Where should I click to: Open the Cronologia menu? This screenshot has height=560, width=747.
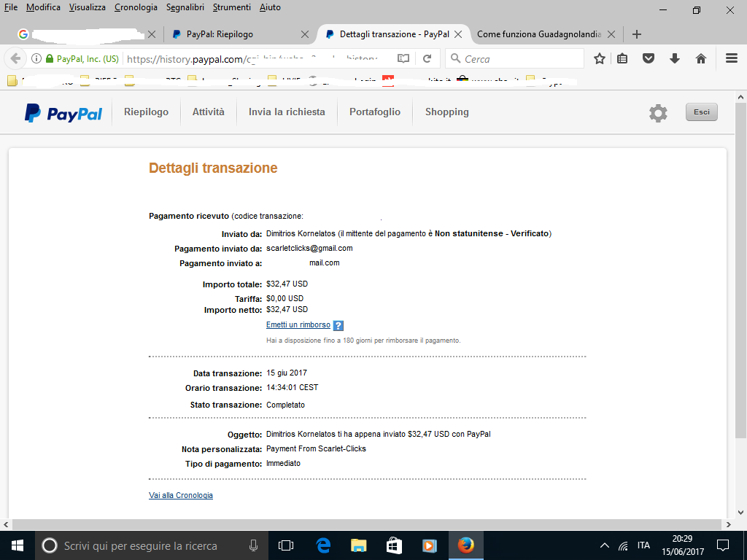point(136,7)
